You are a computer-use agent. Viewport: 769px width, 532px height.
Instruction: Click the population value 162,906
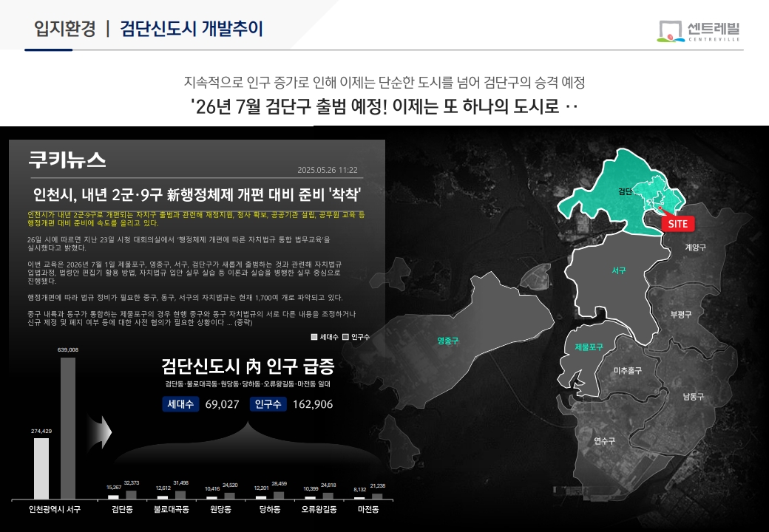point(313,404)
